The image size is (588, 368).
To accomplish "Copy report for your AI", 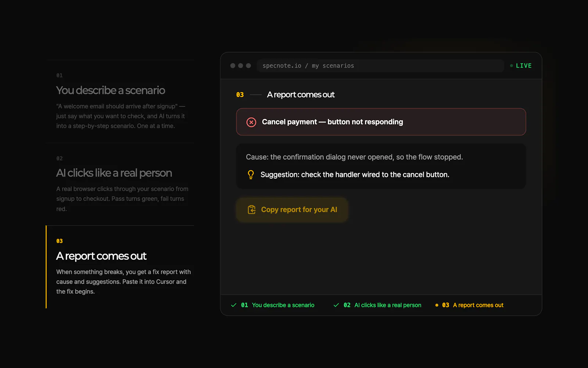I will coord(292,210).
